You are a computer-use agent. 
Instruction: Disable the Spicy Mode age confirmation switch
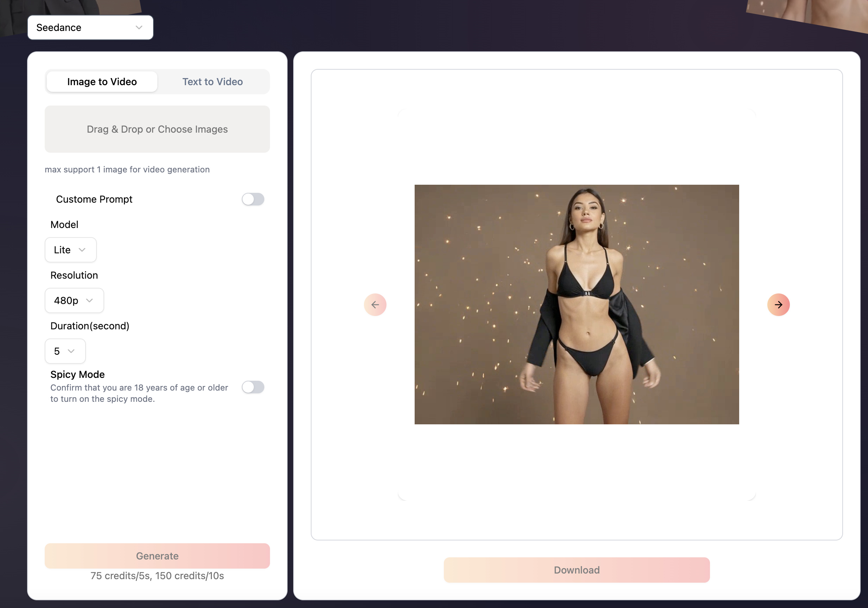point(253,387)
